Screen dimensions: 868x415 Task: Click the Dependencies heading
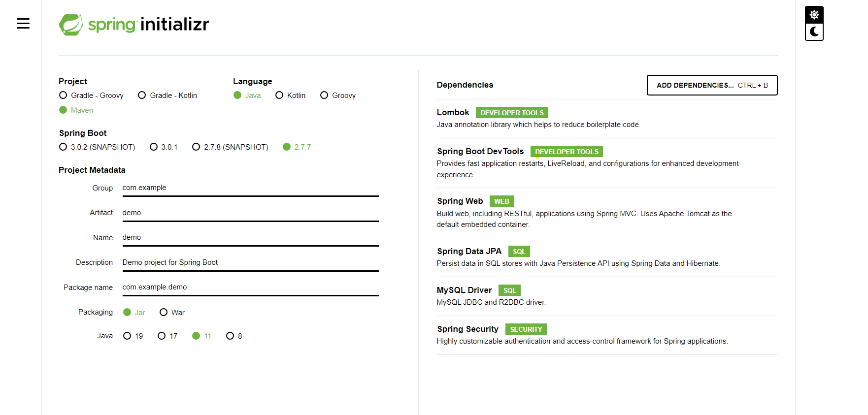(465, 85)
